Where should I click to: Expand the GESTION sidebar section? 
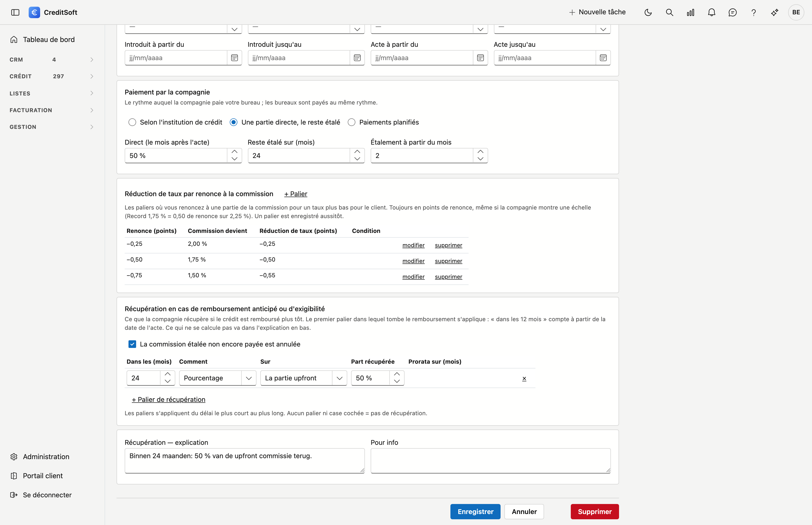[x=51, y=127]
